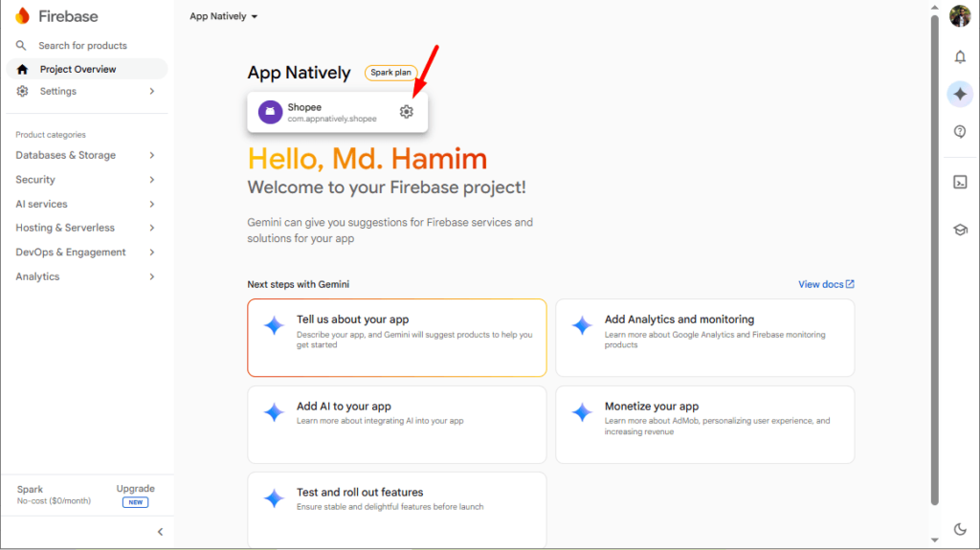Click the Upgrade plan link
The height and width of the screenshot is (550, 980).
tap(136, 489)
